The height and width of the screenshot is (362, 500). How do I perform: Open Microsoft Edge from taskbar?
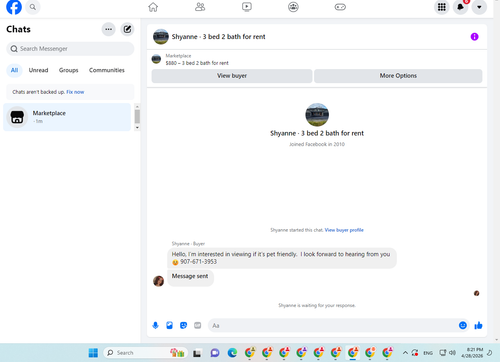[232, 353]
